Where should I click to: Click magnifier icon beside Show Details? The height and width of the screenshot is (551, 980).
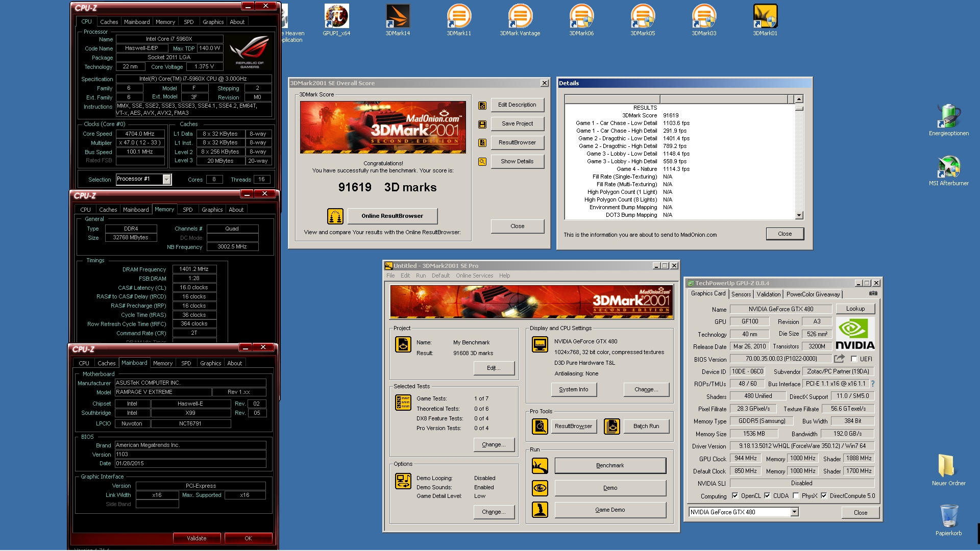pyautogui.click(x=482, y=162)
